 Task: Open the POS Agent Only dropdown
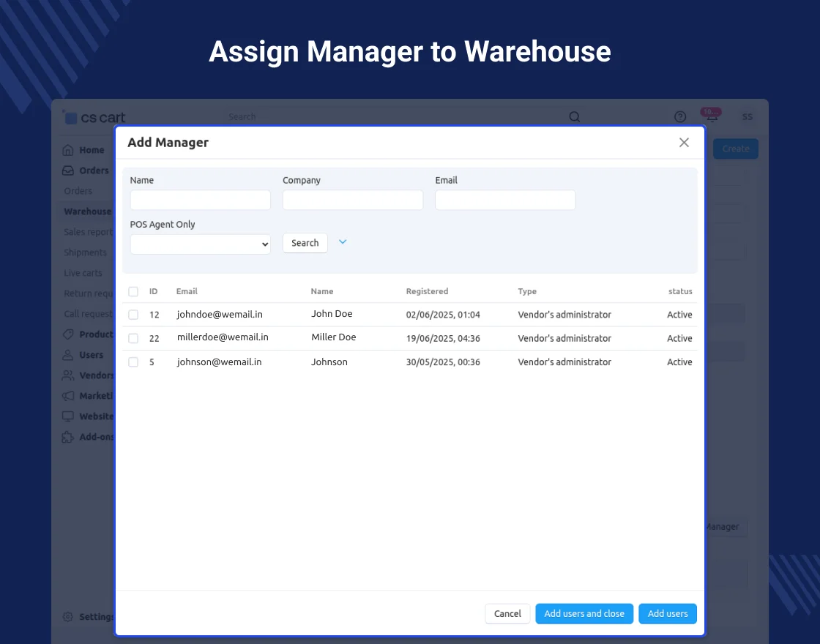click(201, 244)
